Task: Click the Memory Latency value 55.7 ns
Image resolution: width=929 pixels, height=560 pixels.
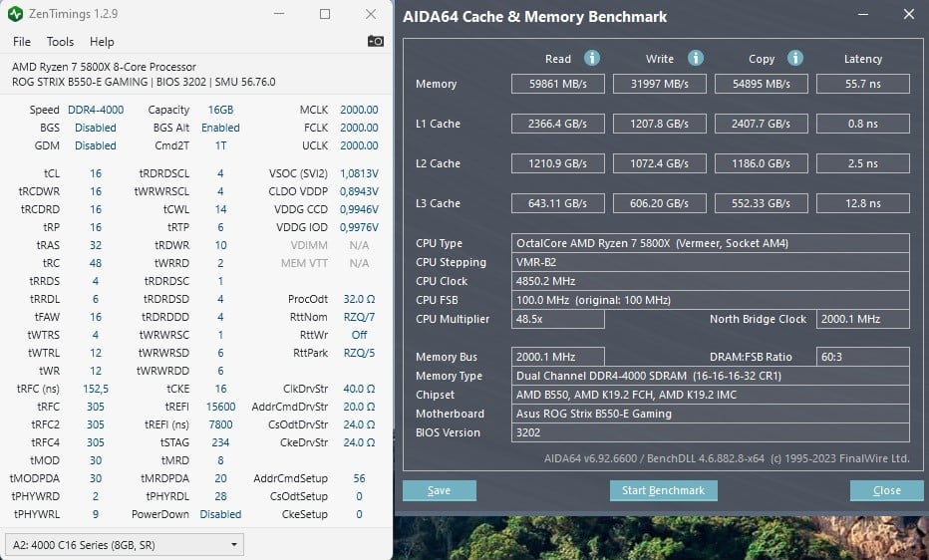Action: click(862, 84)
